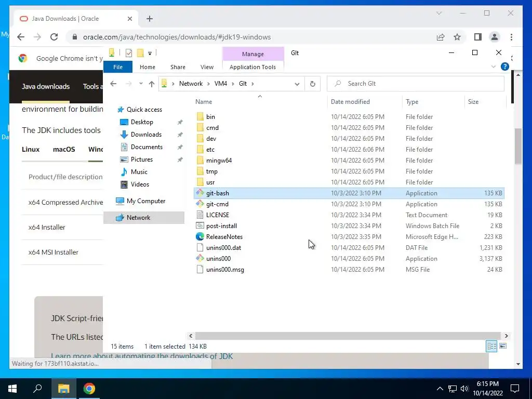This screenshot has height=399, width=532.
Task: Select Desktop in Quick access
Action: 137,122
